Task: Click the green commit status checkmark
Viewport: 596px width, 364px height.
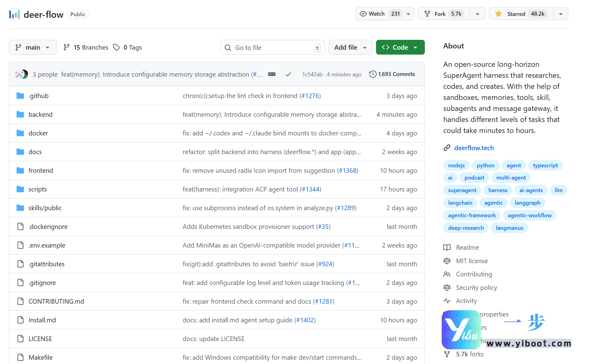Action: click(288, 74)
